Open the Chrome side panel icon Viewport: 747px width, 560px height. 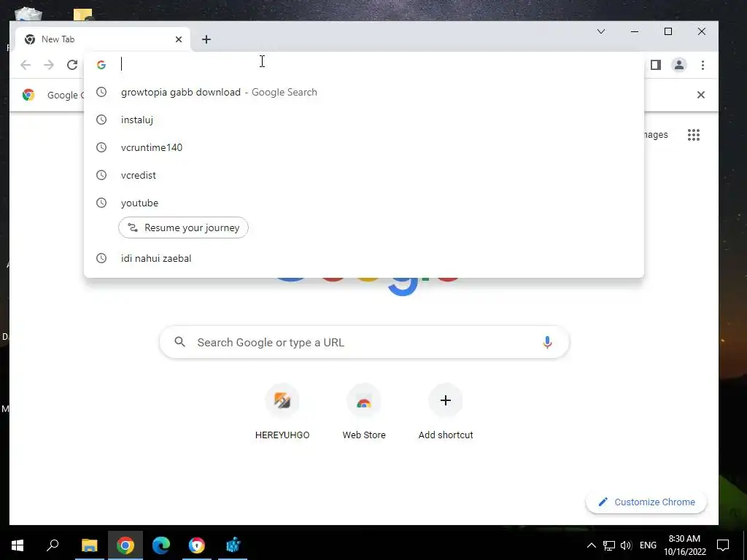(656, 65)
